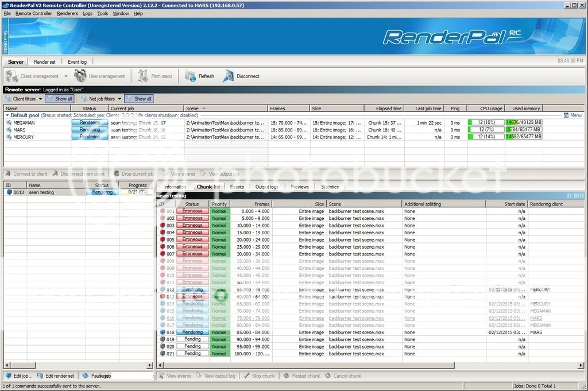This screenshot has width=588, height=391.
Task: Click the gray icon of chunk 021
Action: pyautogui.click(x=163, y=354)
